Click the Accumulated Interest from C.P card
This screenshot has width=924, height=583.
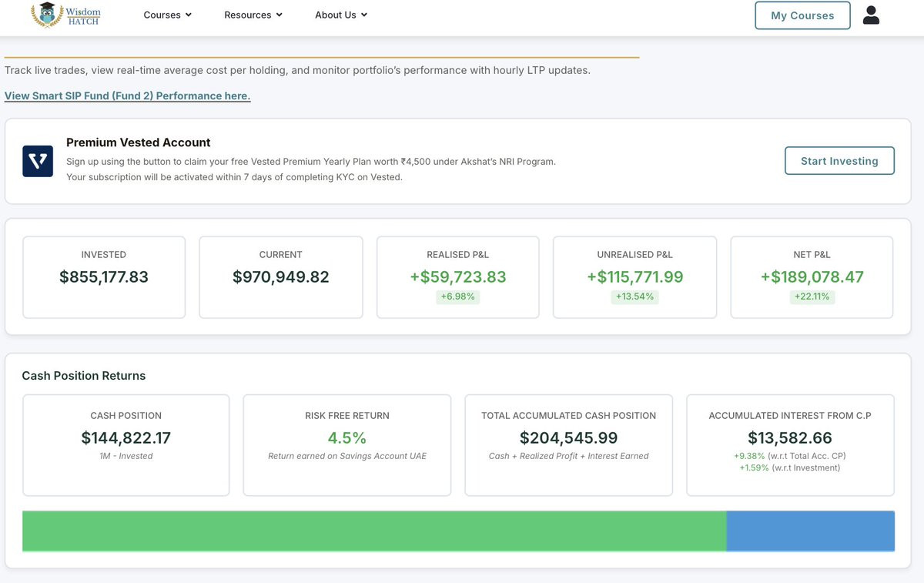(790, 445)
